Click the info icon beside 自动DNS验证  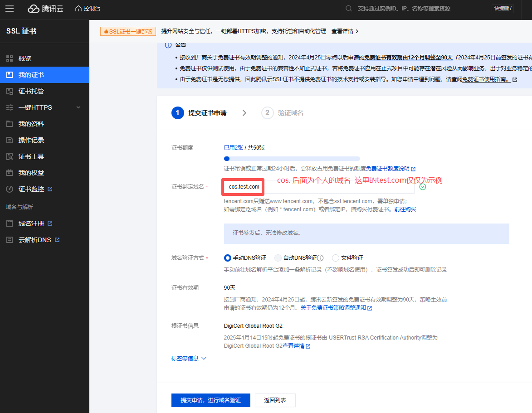[x=320, y=258]
